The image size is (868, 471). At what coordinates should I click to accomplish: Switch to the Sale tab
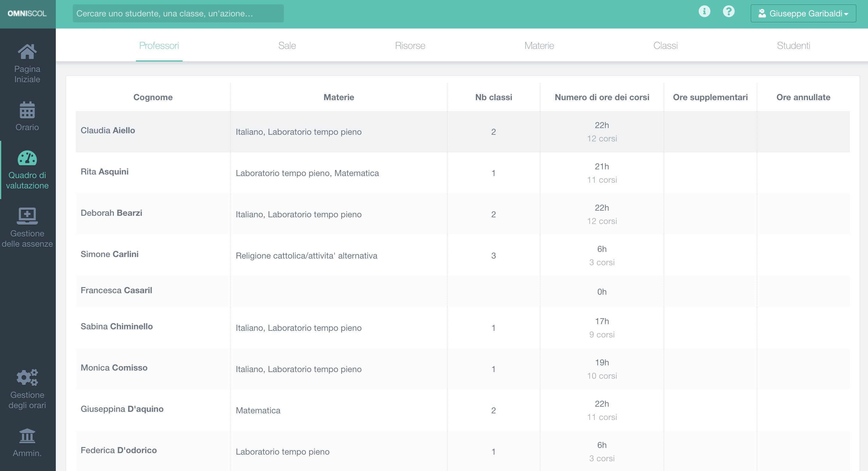pos(287,46)
